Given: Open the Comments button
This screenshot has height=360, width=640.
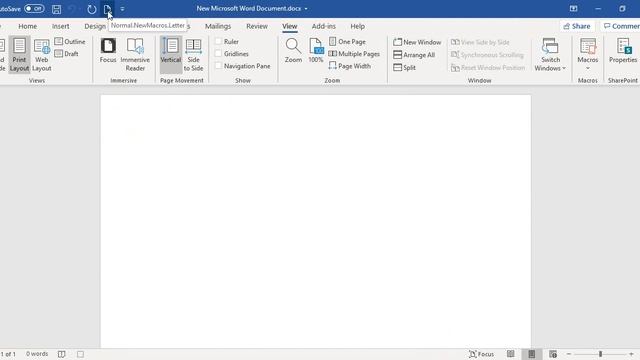Looking at the screenshot, I should pyautogui.click(x=621, y=26).
